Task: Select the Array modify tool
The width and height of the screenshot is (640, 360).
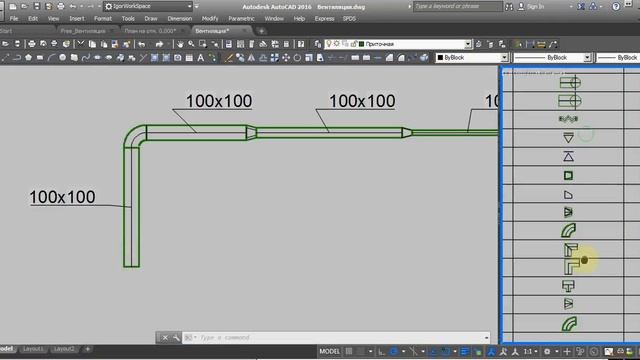Action: tap(274, 58)
